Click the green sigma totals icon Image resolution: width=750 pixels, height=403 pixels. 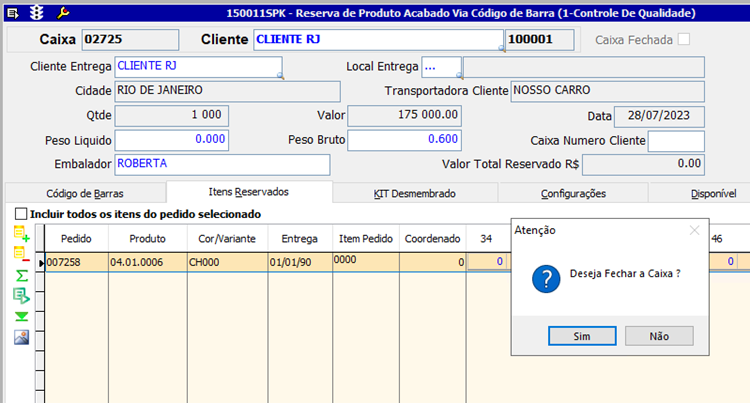[21, 274]
